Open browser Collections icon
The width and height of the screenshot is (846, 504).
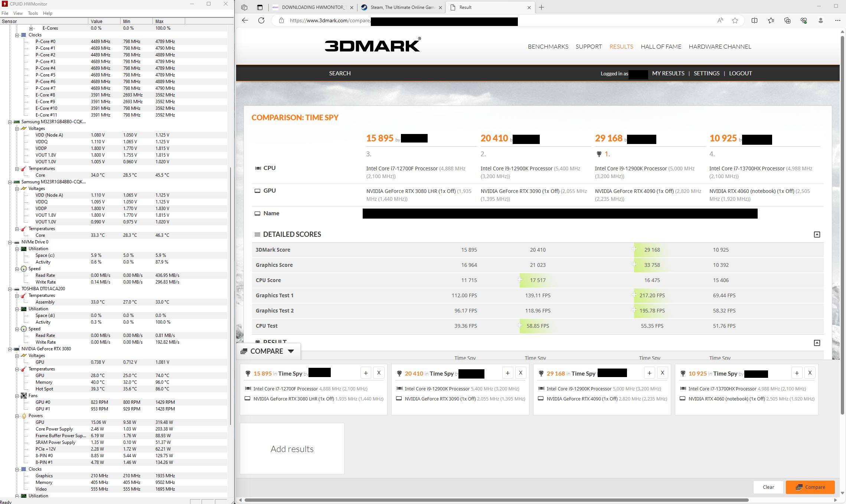pyautogui.click(x=787, y=20)
